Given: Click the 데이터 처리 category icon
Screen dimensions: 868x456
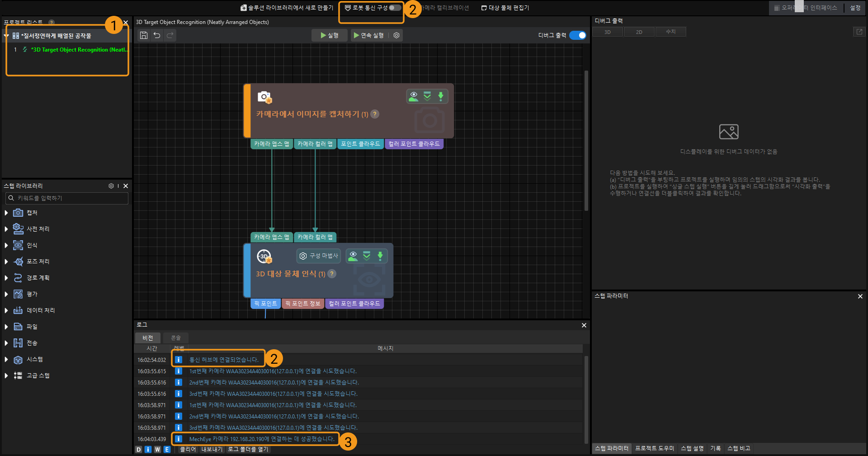Looking at the screenshot, I should click(x=18, y=310).
